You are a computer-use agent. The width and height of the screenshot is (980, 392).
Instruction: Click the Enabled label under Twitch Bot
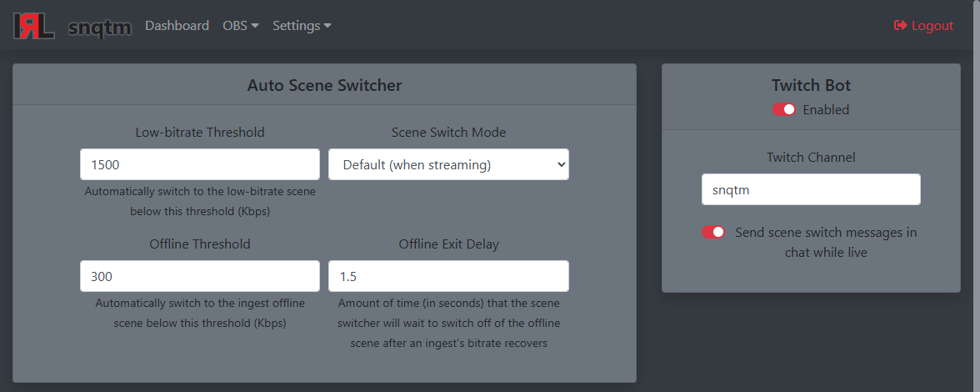(x=826, y=110)
